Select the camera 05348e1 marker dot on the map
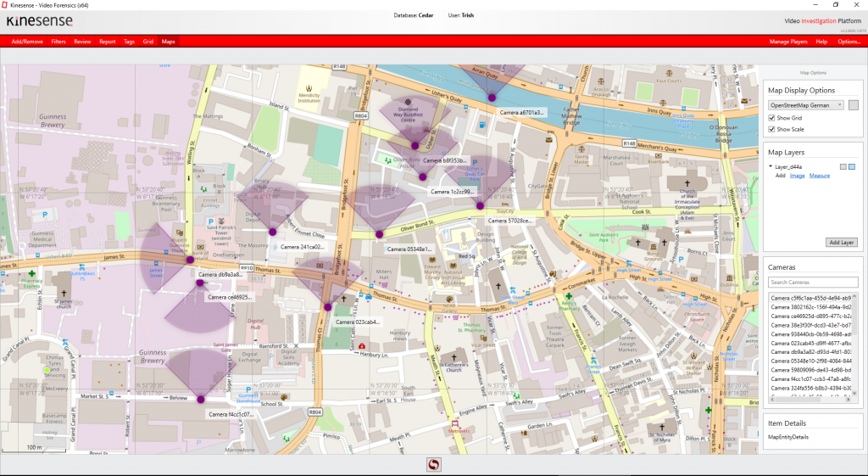The height and width of the screenshot is (476, 868). click(x=379, y=234)
